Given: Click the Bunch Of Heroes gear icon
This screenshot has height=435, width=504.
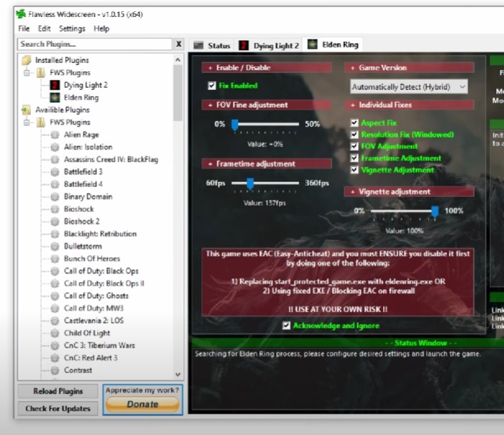Looking at the screenshot, I should point(55,259).
